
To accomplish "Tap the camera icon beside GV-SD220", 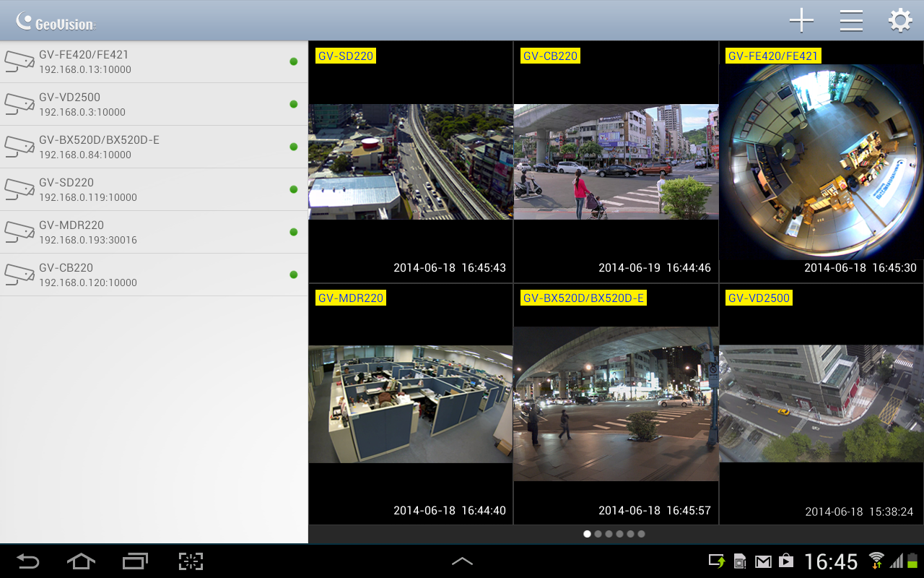I will (19, 189).
